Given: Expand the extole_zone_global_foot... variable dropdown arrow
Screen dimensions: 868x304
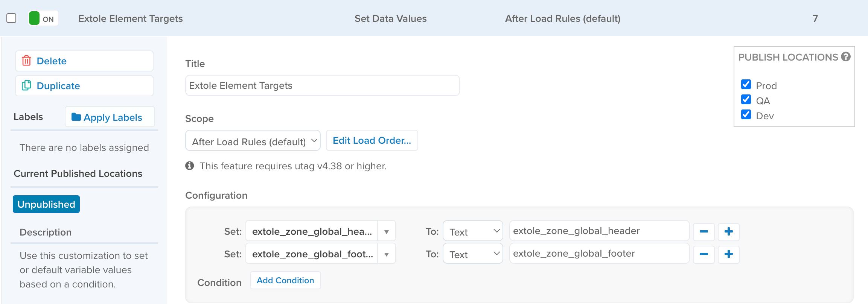Looking at the screenshot, I should point(386,254).
